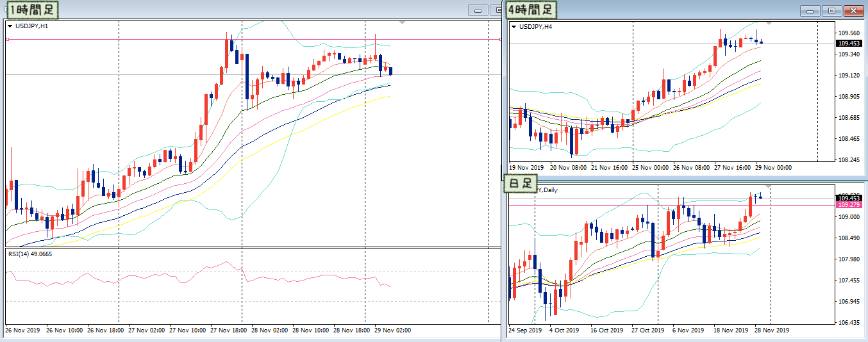Select the RSI(14) 49.0665 indicator label
868x342 pixels.
pyautogui.click(x=30, y=254)
